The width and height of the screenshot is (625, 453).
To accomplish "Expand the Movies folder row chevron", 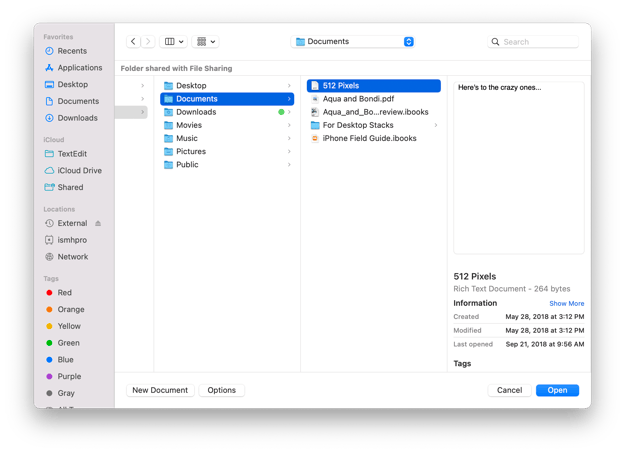I will [x=289, y=125].
